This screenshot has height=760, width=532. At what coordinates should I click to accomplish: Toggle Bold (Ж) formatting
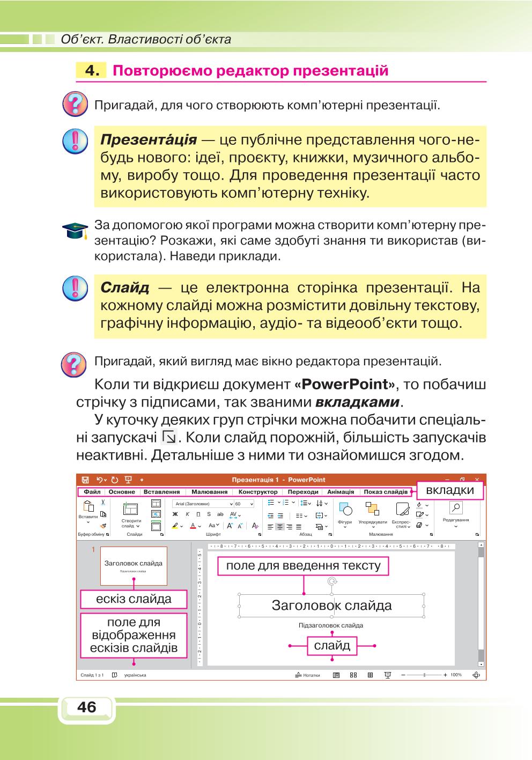tap(175, 514)
